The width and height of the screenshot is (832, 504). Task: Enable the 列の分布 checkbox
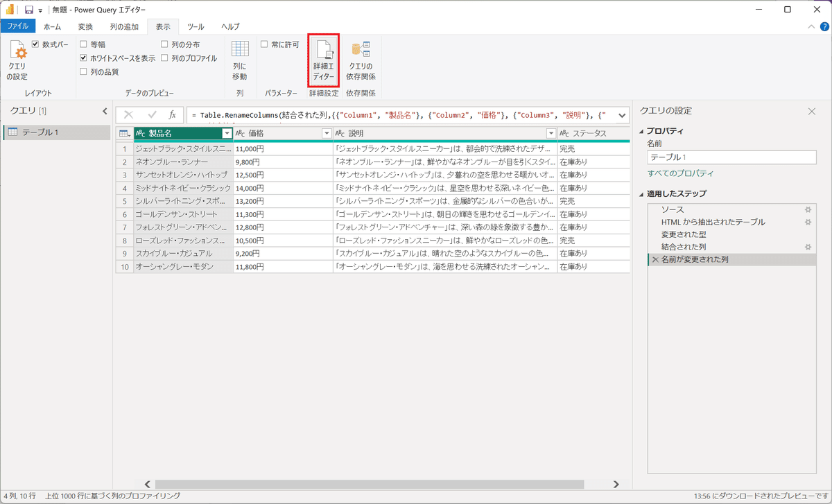(x=164, y=44)
